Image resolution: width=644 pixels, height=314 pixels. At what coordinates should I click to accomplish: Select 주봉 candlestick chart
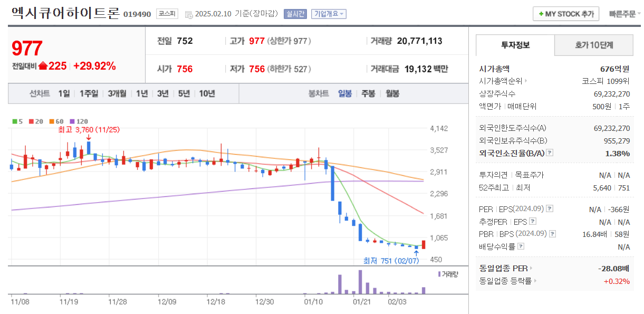[x=368, y=93]
